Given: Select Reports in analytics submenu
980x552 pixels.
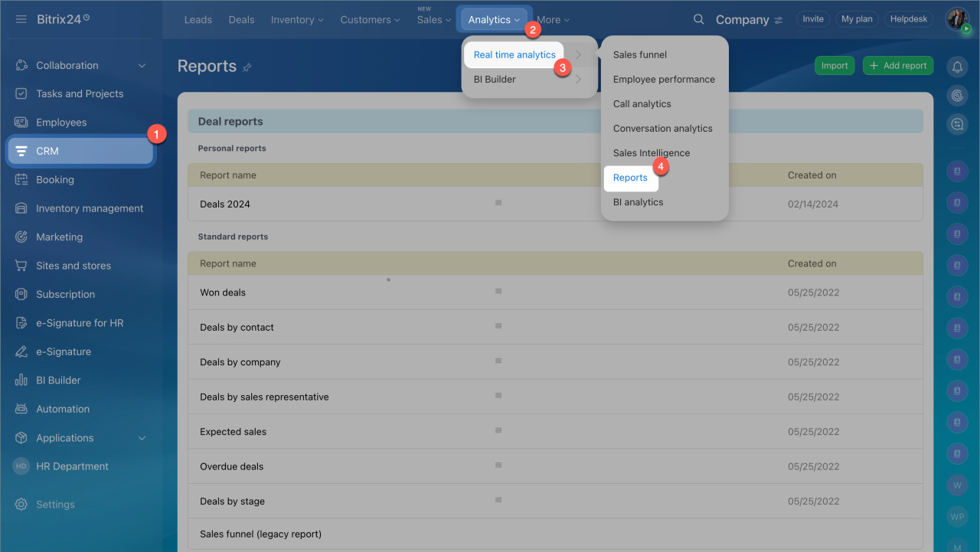Looking at the screenshot, I should (x=630, y=178).
